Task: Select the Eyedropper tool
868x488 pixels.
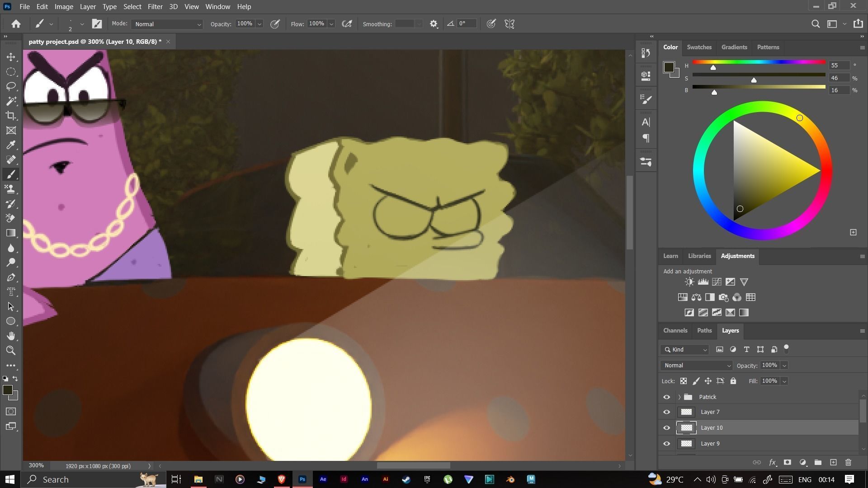Action: [x=11, y=145]
